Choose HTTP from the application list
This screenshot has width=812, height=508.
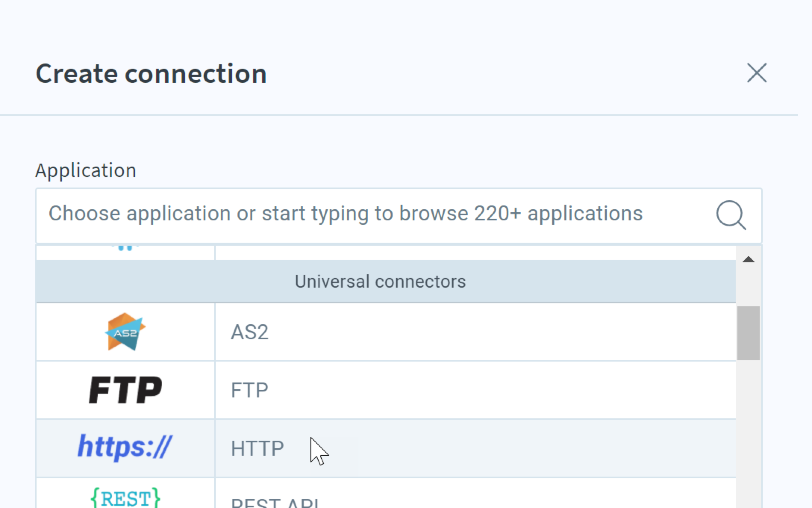tap(386, 448)
